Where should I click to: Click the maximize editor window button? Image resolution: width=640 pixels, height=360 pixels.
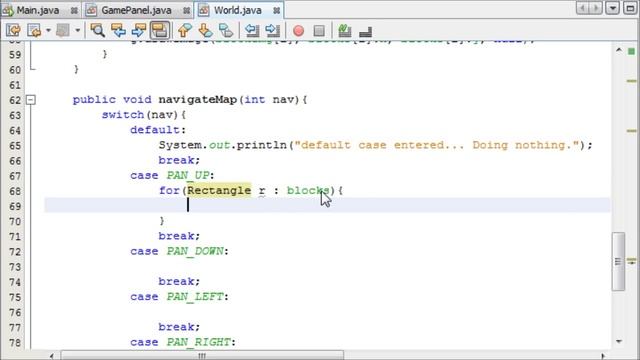[630, 8]
